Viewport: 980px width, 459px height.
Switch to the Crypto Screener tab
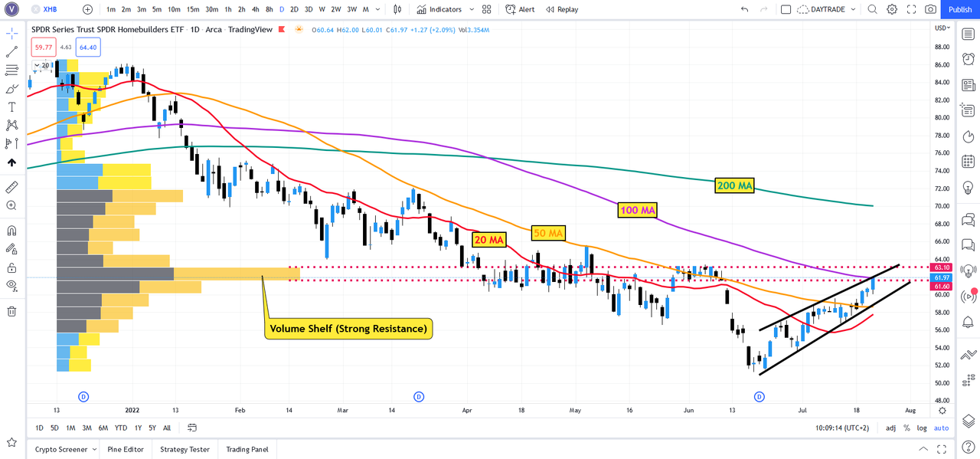[x=60, y=449]
